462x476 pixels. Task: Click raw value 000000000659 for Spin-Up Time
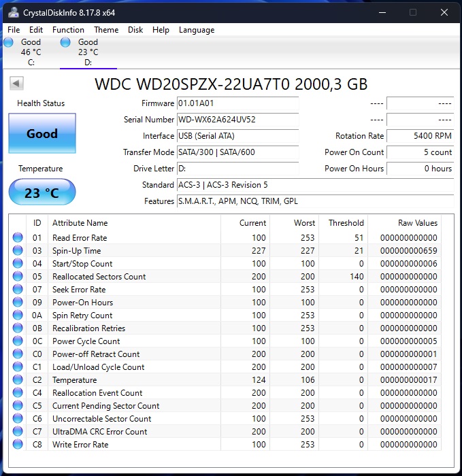408,250
